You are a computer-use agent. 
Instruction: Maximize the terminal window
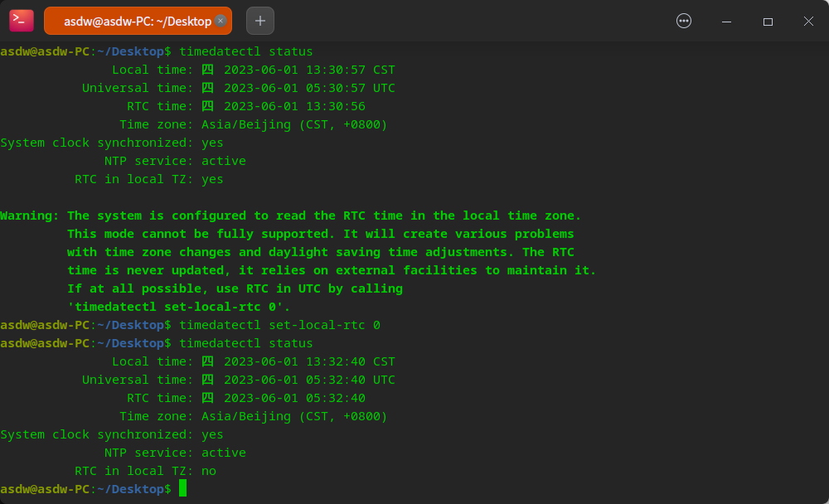pos(768,21)
